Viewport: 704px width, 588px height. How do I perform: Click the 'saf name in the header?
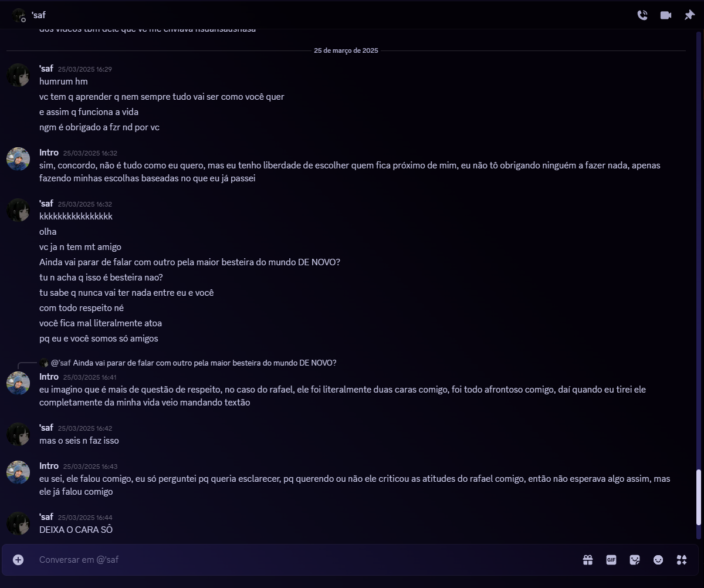pyautogui.click(x=39, y=15)
